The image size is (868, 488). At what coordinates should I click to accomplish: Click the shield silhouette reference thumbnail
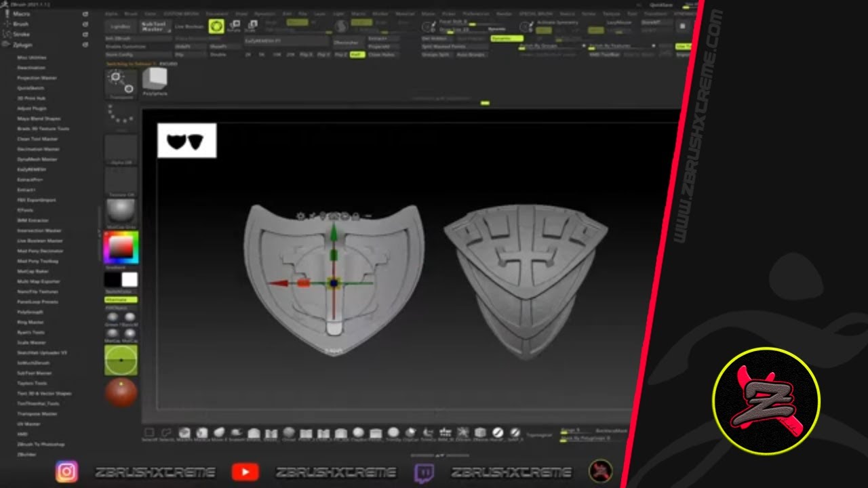pyautogui.click(x=187, y=140)
